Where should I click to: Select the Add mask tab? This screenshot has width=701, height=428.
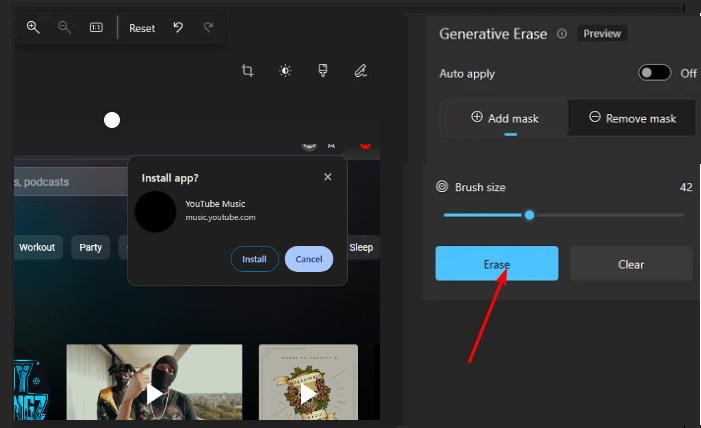pos(504,119)
